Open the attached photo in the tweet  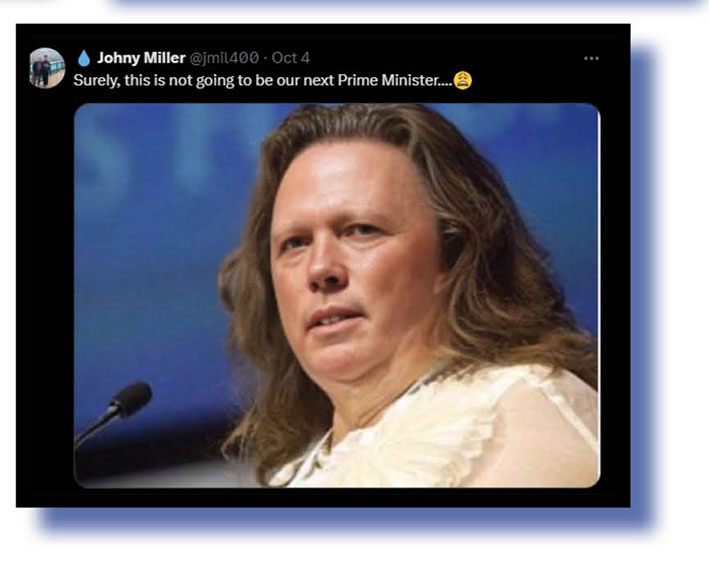click(337, 296)
